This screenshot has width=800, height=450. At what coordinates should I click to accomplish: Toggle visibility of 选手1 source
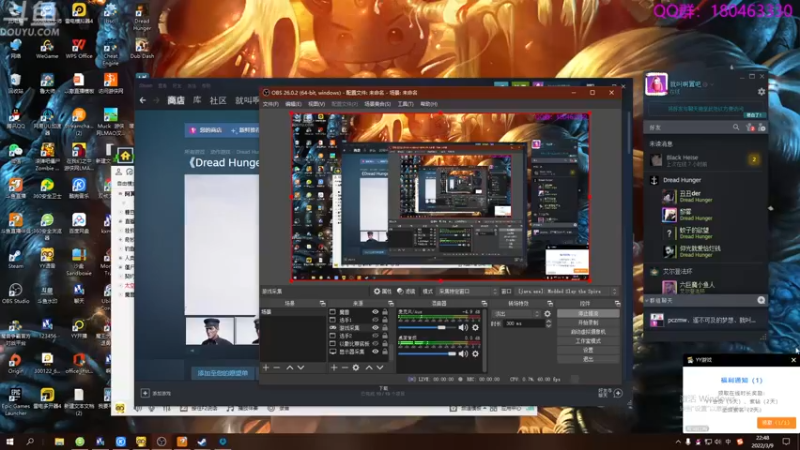(375, 320)
